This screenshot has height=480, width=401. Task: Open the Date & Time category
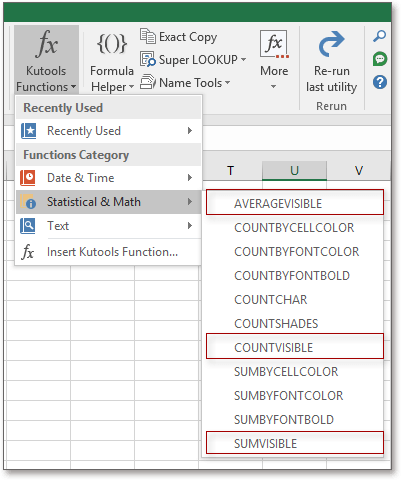(109, 178)
